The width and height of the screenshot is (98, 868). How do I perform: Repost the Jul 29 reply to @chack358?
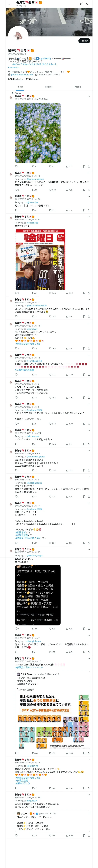tap(33, 293)
